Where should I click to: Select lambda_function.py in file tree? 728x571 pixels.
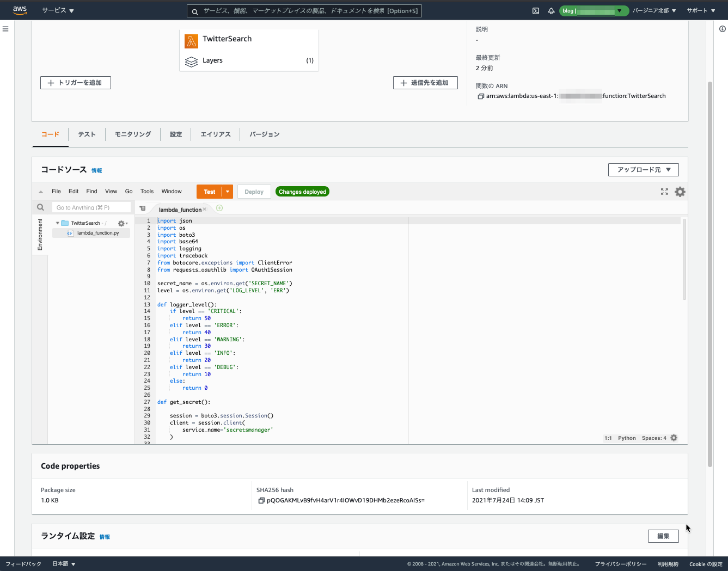point(91,233)
